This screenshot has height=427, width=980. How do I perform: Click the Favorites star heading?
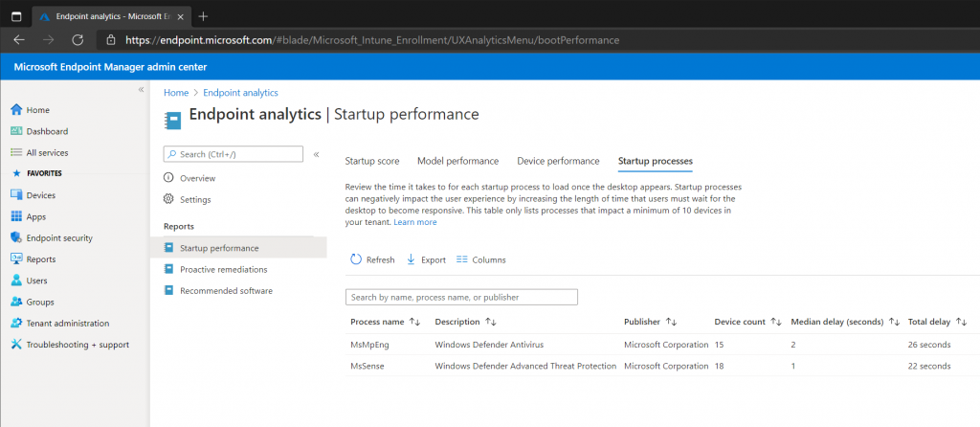tap(37, 173)
